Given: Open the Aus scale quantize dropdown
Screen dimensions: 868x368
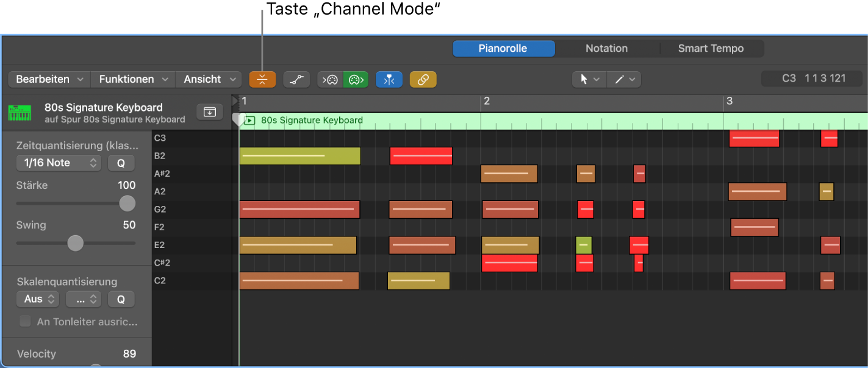Looking at the screenshot, I should coord(38,299).
